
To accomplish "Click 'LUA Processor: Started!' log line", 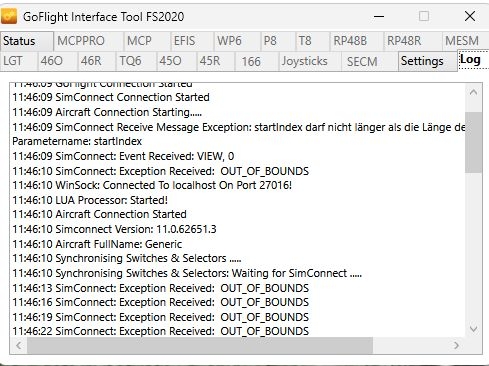I will click(90, 200).
